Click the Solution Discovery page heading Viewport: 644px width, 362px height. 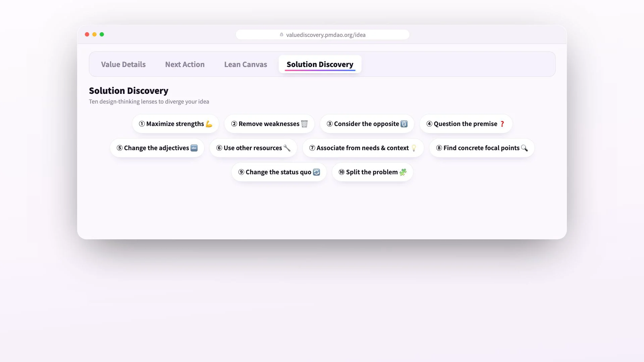[128, 90]
